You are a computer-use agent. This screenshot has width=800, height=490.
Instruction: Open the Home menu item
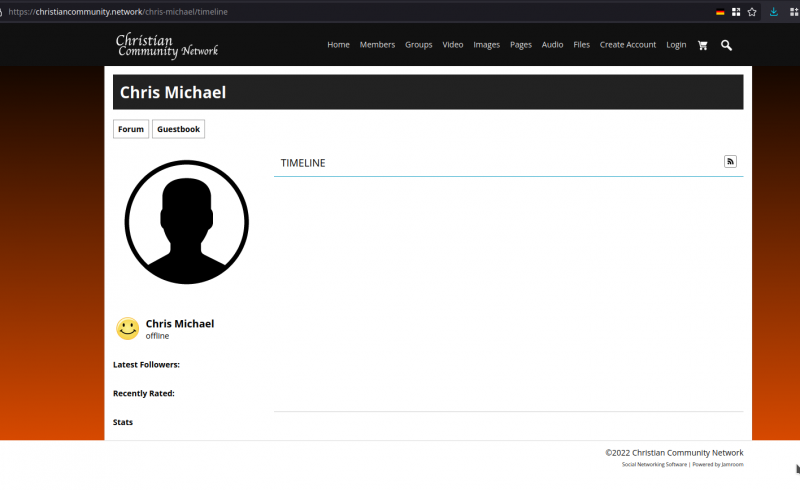(x=338, y=45)
